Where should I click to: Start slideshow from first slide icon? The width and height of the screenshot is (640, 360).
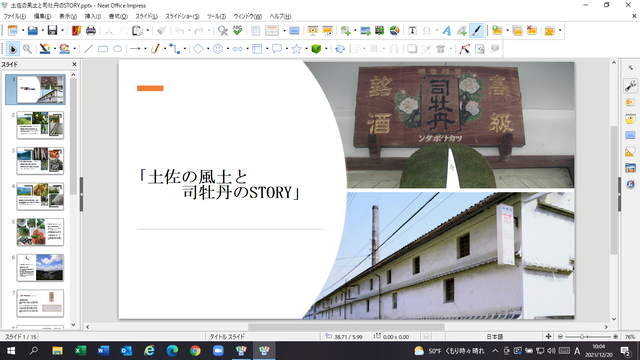click(x=313, y=31)
